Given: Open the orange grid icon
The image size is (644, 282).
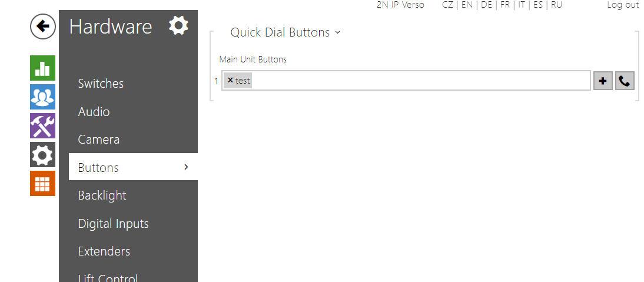Looking at the screenshot, I should (42, 183).
